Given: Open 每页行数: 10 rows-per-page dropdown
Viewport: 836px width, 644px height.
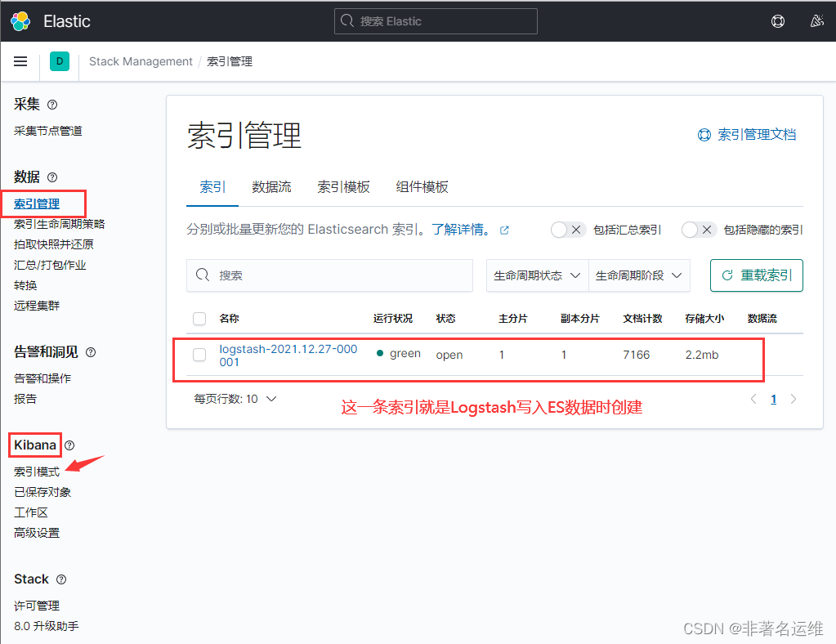Looking at the screenshot, I should coord(235,399).
